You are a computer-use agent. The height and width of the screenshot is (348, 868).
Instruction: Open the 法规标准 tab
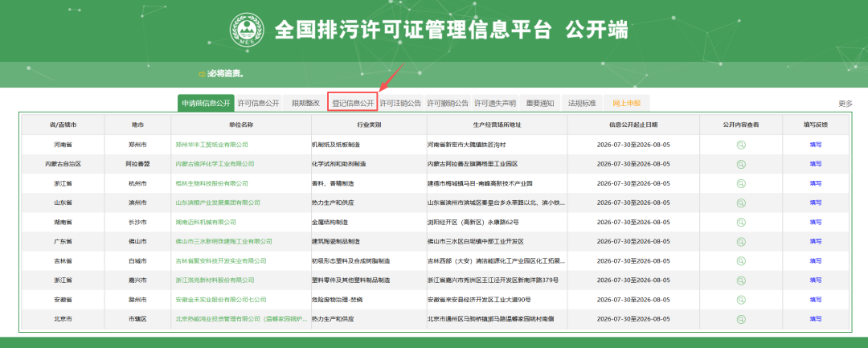pyautogui.click(x=582, y=104)
